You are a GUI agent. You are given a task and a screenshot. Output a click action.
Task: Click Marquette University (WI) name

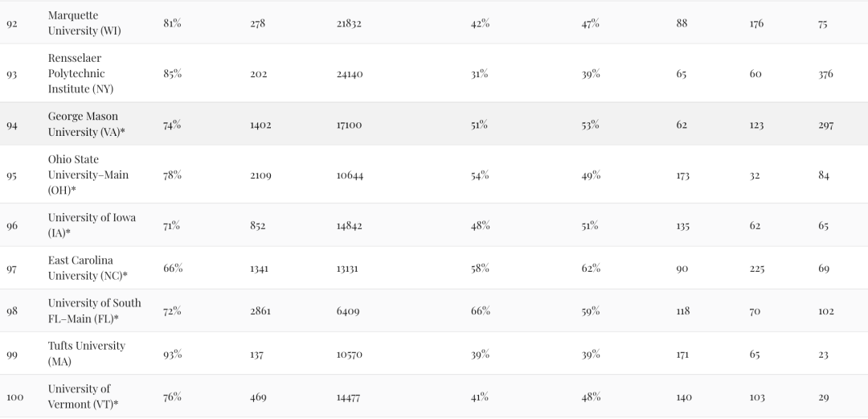(84, 23)
